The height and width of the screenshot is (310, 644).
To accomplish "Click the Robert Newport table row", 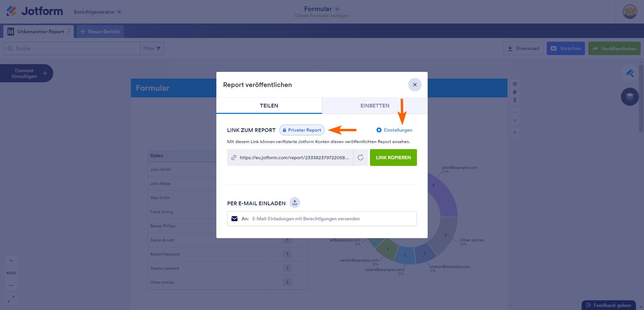I will pyautogui.click(x=228, y=254).
